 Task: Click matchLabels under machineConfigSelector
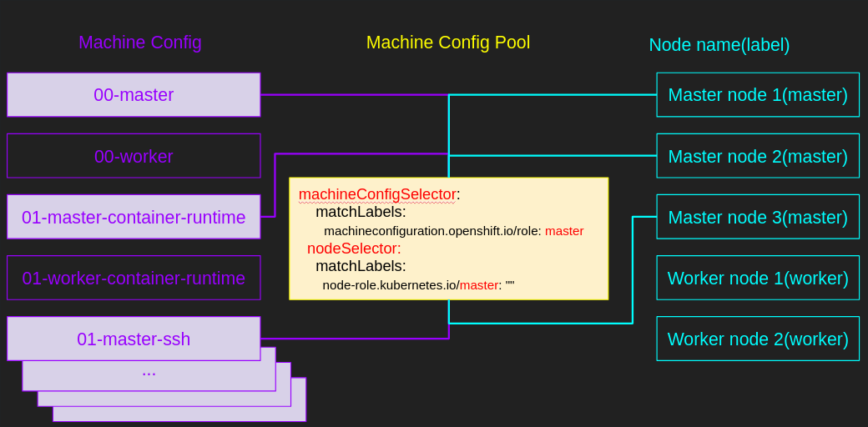tap(361, 212)
